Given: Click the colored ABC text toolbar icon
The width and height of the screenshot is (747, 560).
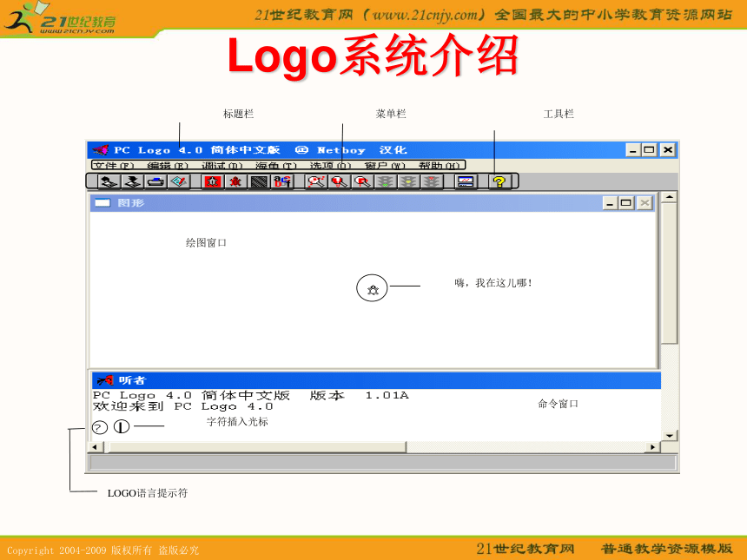Looking at the screenshot, I should [x=282, y=181].
